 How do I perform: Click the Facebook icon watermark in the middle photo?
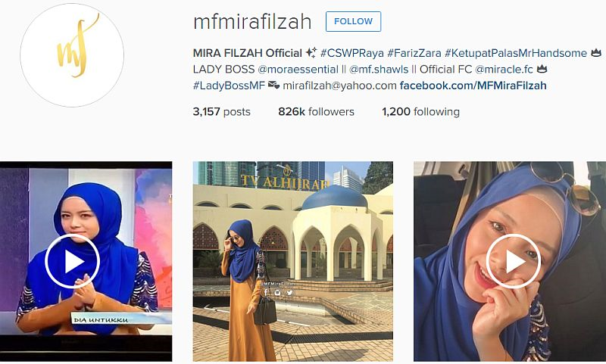[267, 292]
